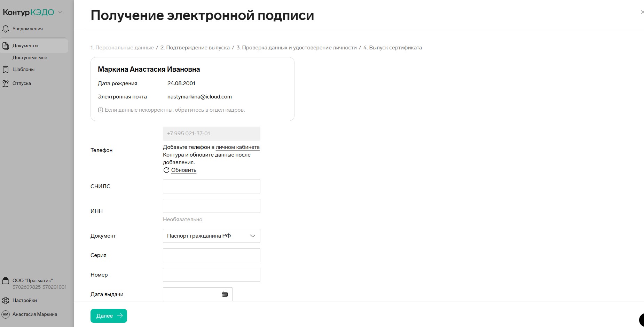Expand the Контур КЭДО product switcher chevron
644x327 pixels.
pyautogui.click(x=60, y=13)
